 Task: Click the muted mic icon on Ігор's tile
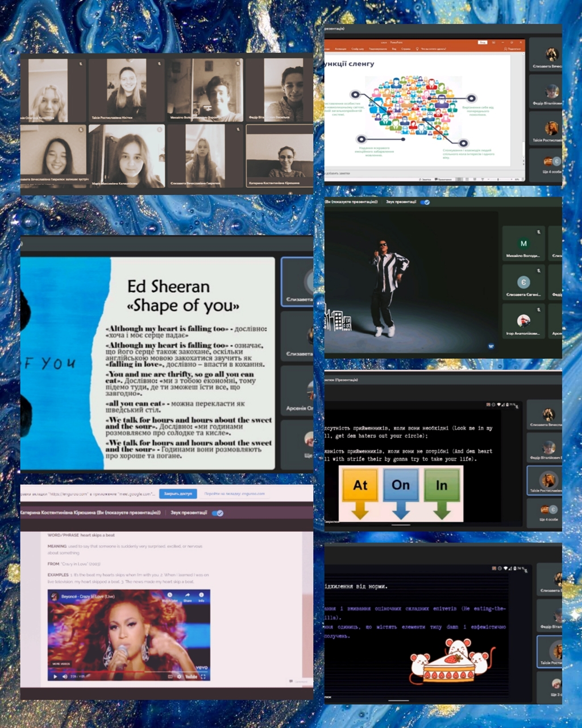(538, 309)
